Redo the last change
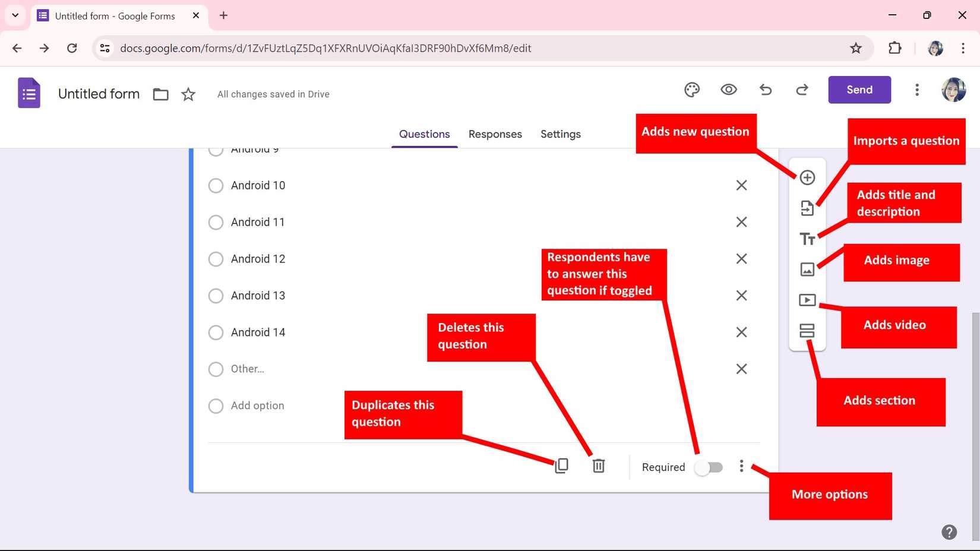This screenshot has width=980, height=551. (802, 90)
